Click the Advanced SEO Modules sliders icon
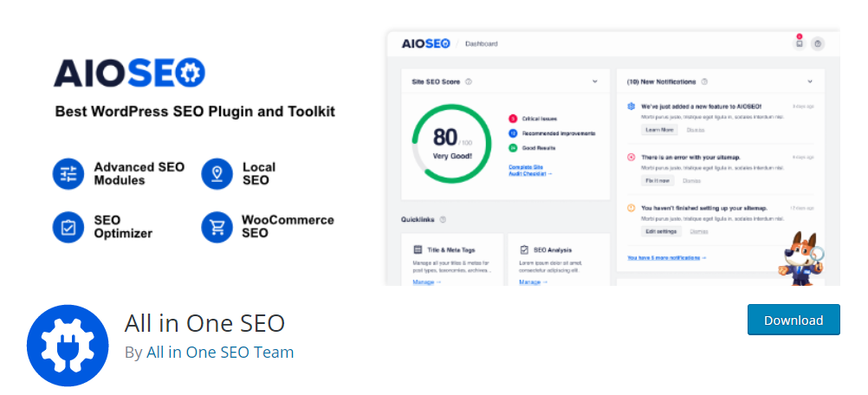Image resolution: width=868 pixels, height=395 pixels. [x=68, y=174]
